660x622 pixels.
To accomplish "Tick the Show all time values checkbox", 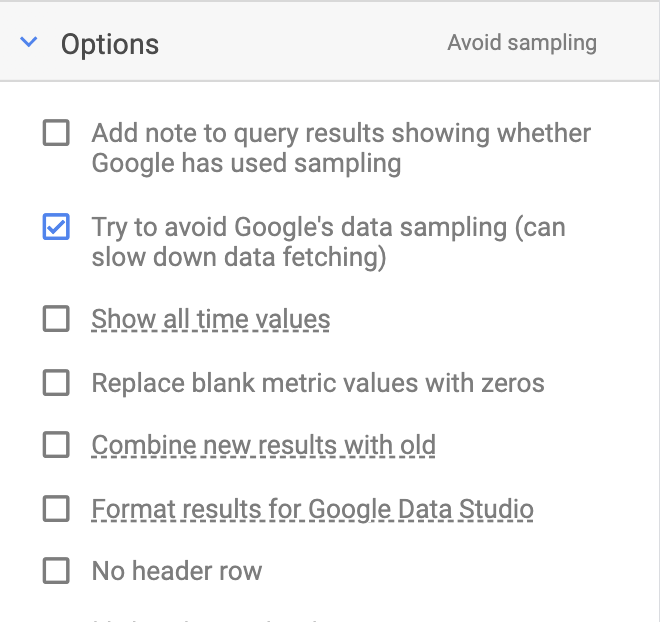I will pos(56,319).
